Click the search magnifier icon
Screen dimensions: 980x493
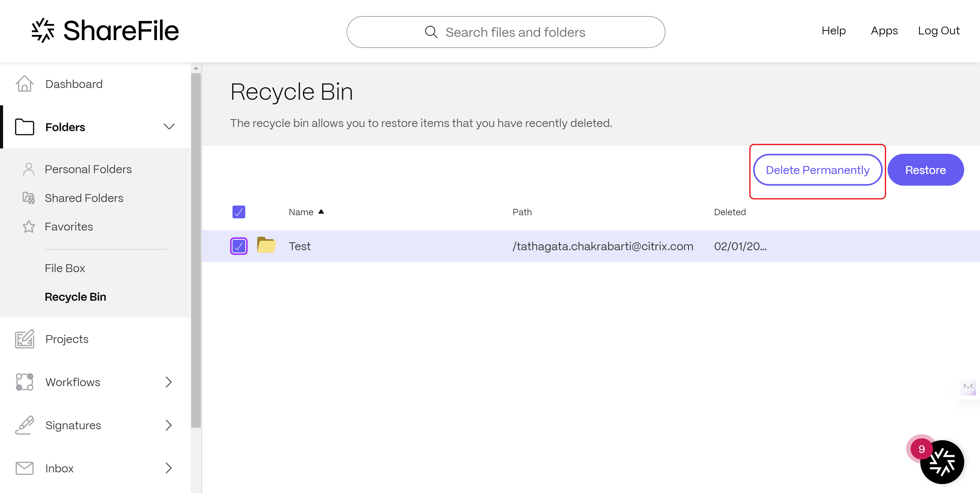[431, 32]
